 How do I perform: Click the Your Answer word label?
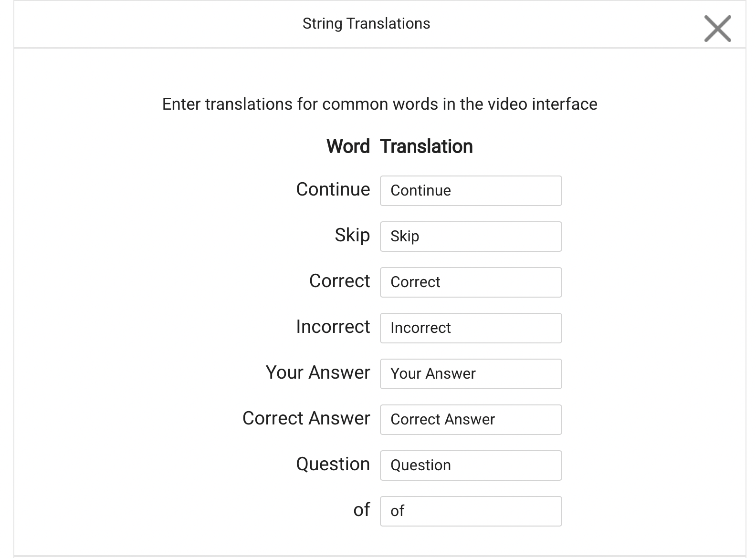tap(317, 372)
